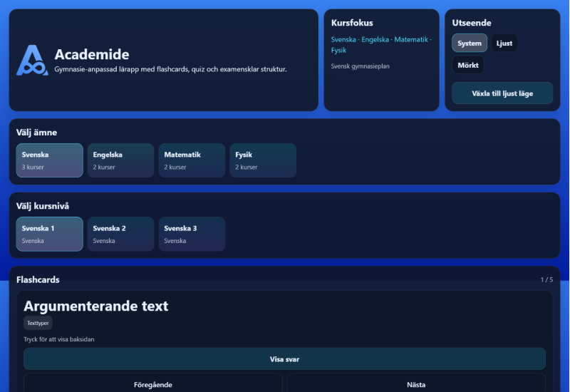The height and width of the screenshot is (392, 570).
Task: Choose the Svenska subject card
Action: pos(49,160)
